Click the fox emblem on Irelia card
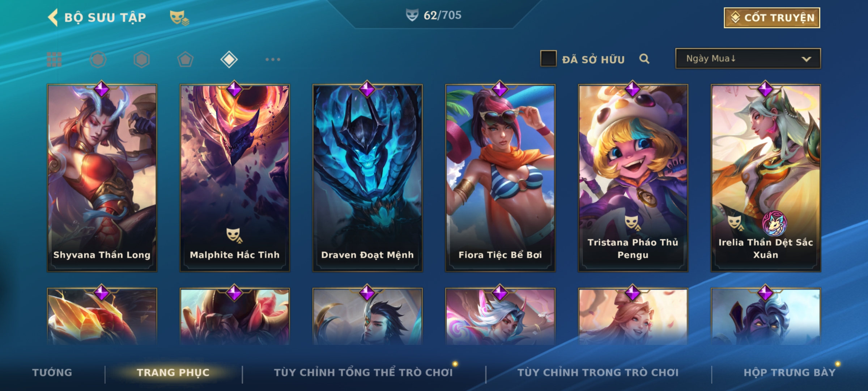 pos(775,223)
